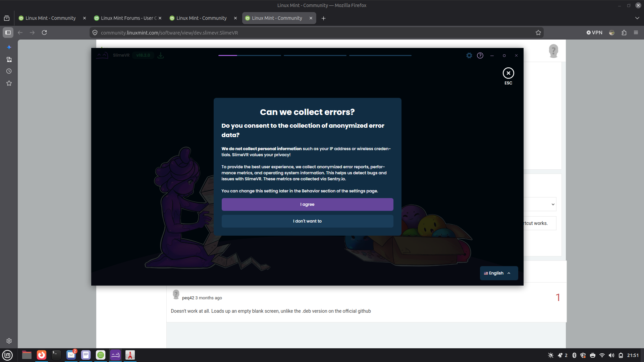Viewport: 644px width, 362px height.
Task: Go back to the previous page
Action: pos(20,33)
